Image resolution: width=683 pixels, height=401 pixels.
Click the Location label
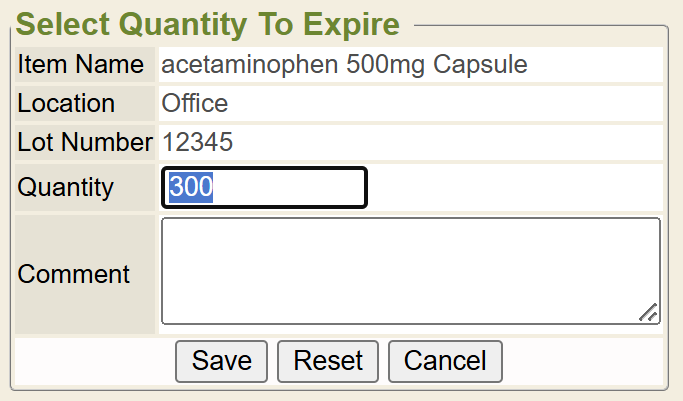[x=66, y=103]
